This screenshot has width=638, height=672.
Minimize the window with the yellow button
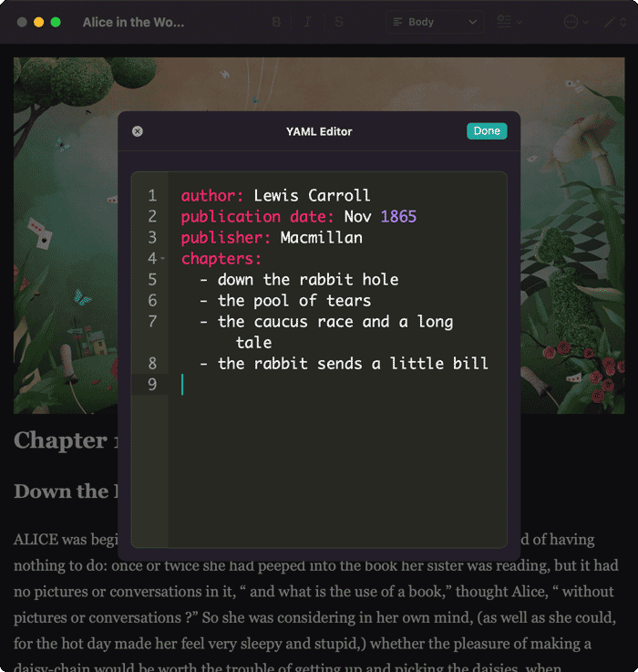(38, 22)
